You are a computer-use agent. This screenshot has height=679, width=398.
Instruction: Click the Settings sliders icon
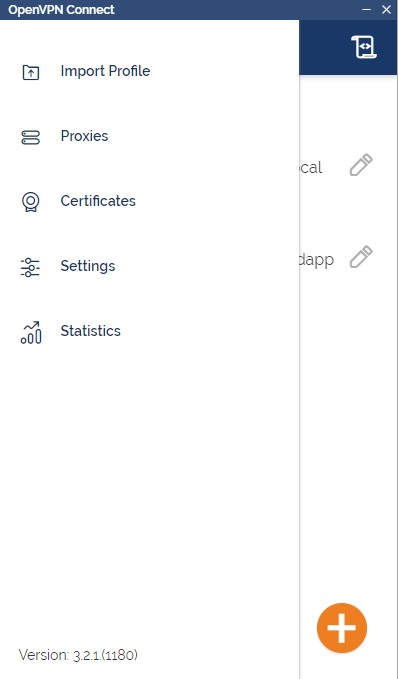(30, 267)
